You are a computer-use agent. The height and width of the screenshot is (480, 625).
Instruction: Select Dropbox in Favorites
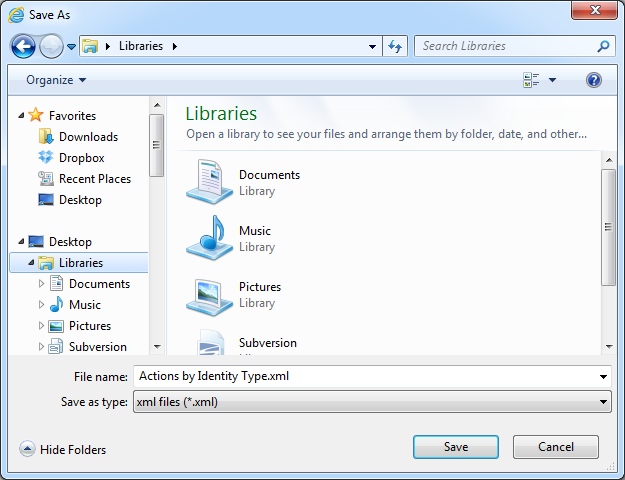[x=81, y=158]
